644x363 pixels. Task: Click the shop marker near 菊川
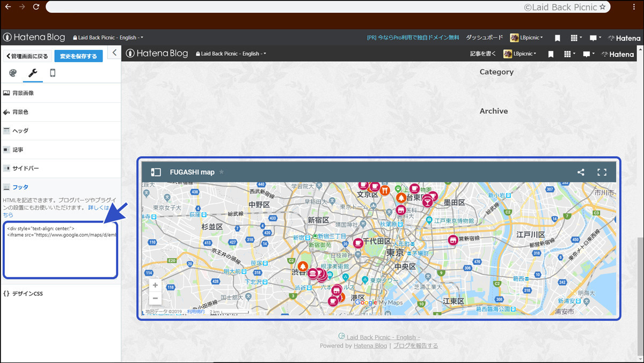pos(453,240)
